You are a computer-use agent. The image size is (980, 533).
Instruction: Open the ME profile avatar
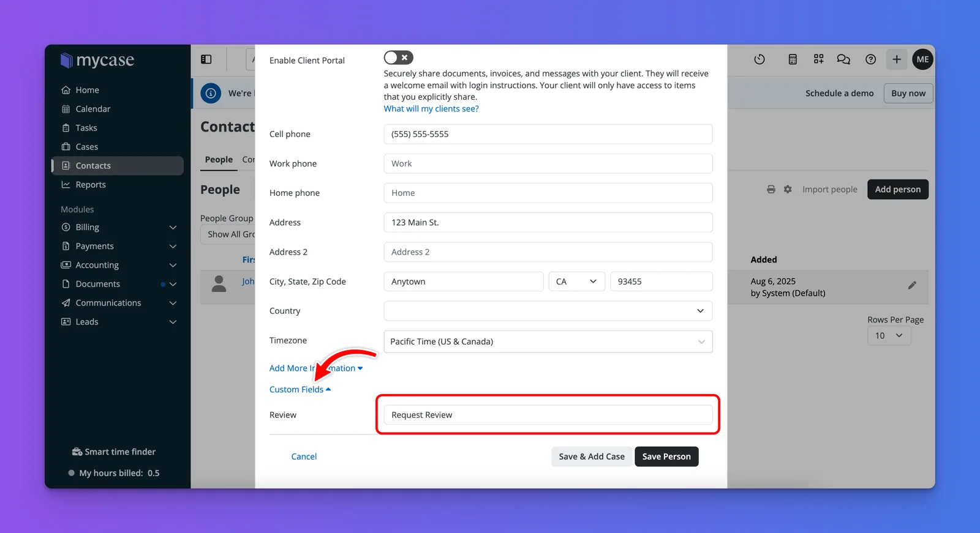coord(922,59)
